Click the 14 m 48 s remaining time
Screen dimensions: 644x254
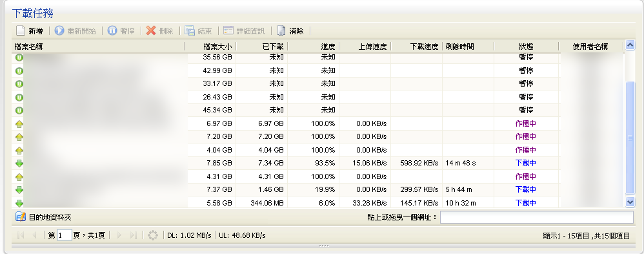click(460, 164)
